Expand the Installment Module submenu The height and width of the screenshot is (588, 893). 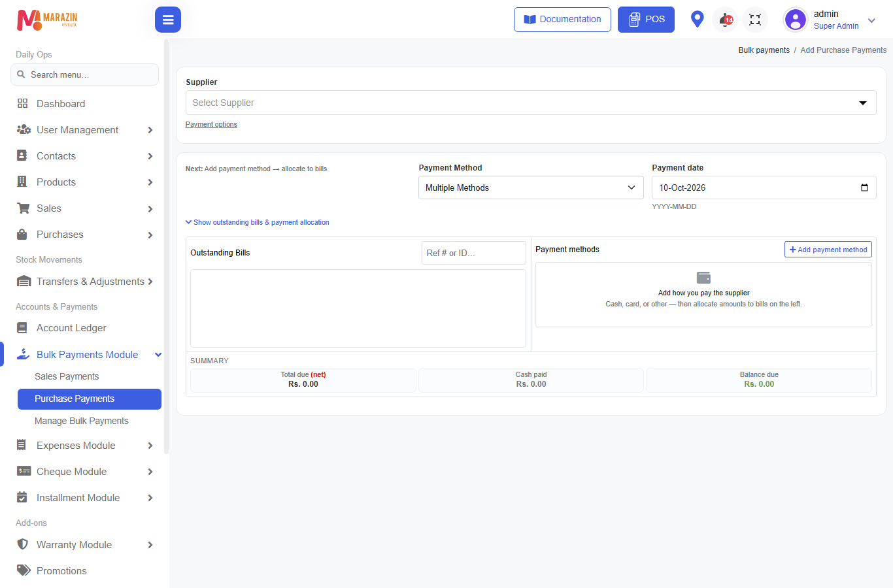pos(150,498)
